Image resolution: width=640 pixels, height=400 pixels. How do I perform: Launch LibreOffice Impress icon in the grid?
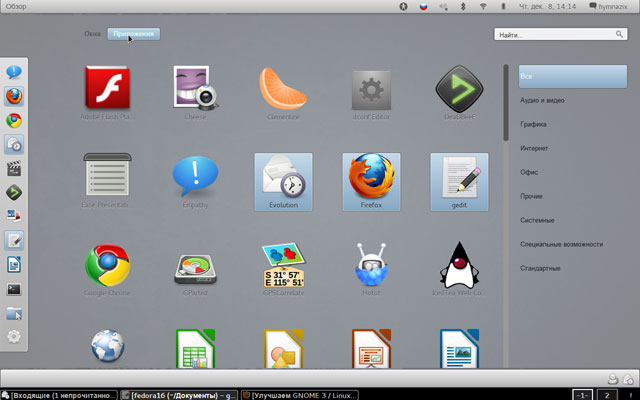coord(371,348)
